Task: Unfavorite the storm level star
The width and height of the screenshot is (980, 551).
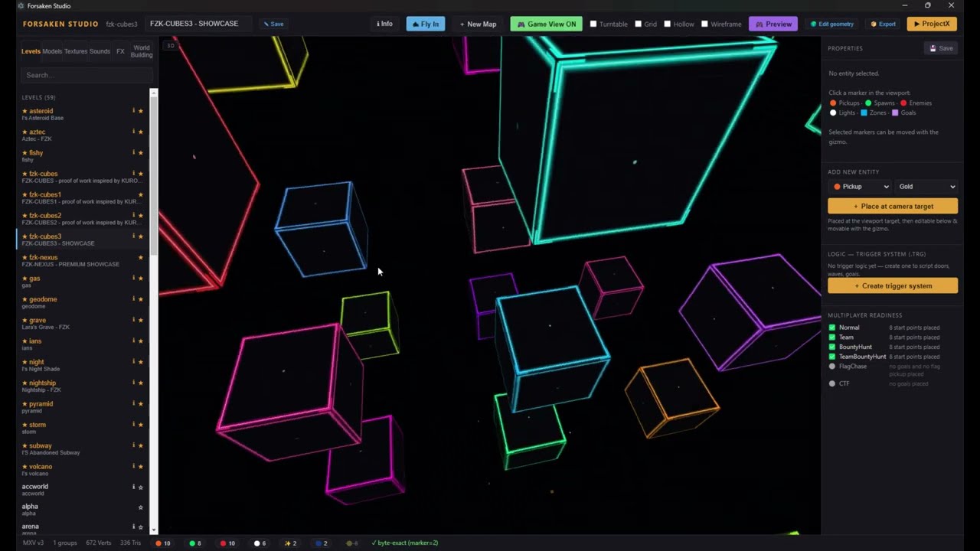Action: (141, 425)
